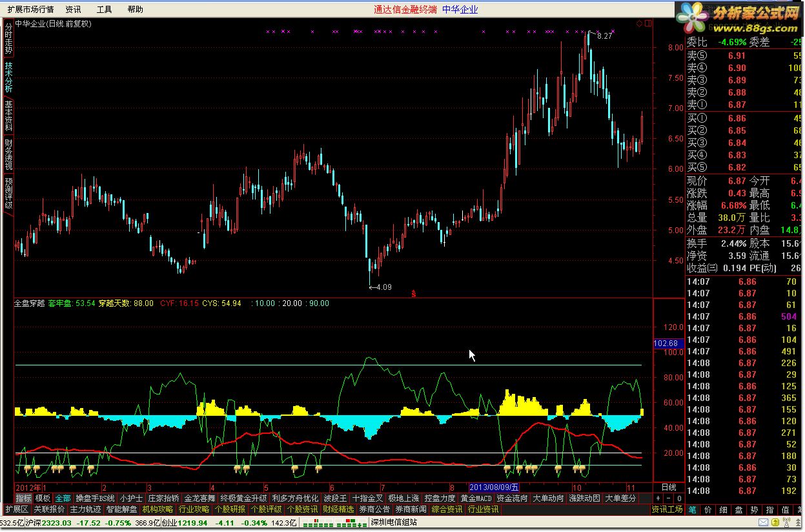The image size is (805, 532).
Task: Open the 扩展区 tab
Action: click(x=16, y=509)
